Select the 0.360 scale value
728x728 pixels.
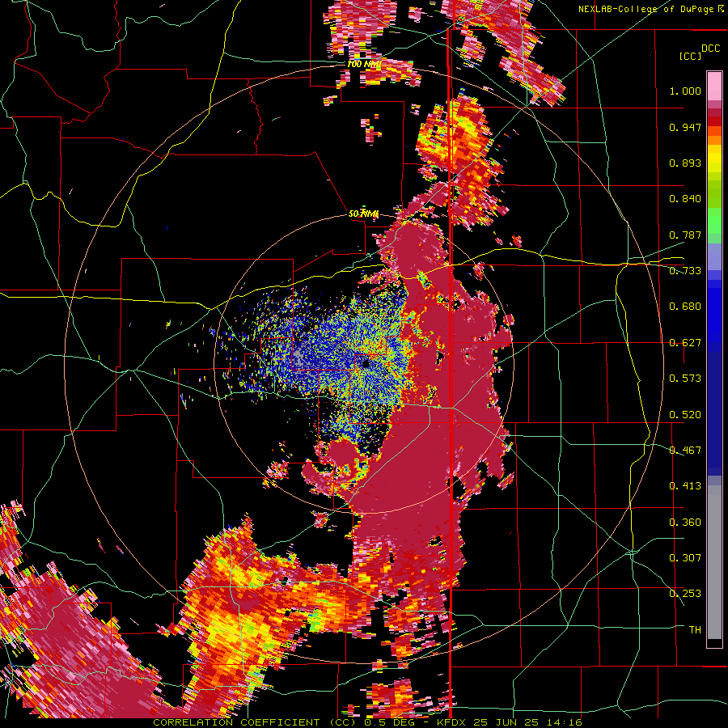tap(685, 523)
